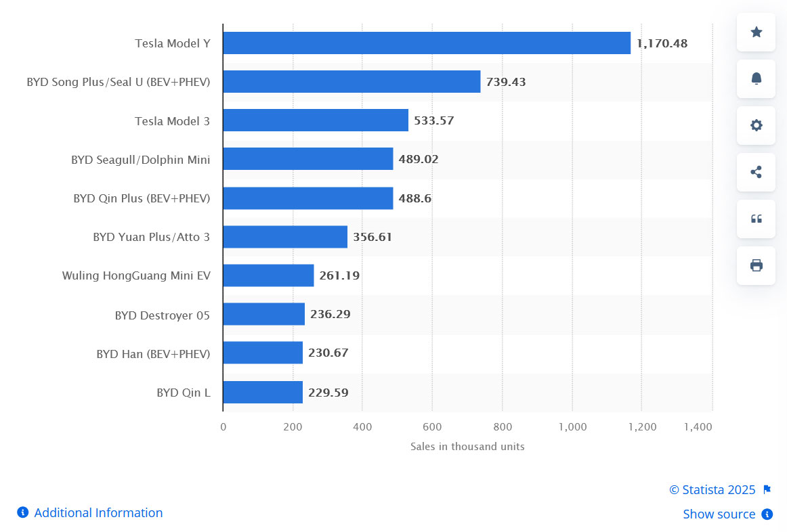The height and width of the screenshot is (532, 787).
Task: Click the 533.57 value label
Action: point(434,121)
